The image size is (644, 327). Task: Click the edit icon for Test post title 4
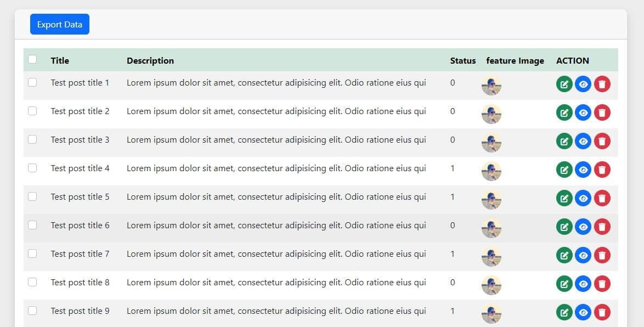(x=564, y=170)
